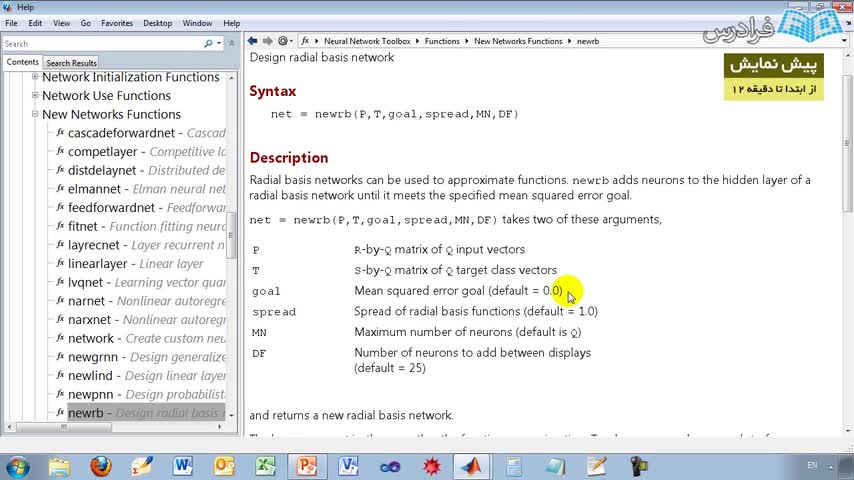The width and height of the screenshot is (854, 480).
Task: Click the fx icon beside fitnet
Action: 60,226
